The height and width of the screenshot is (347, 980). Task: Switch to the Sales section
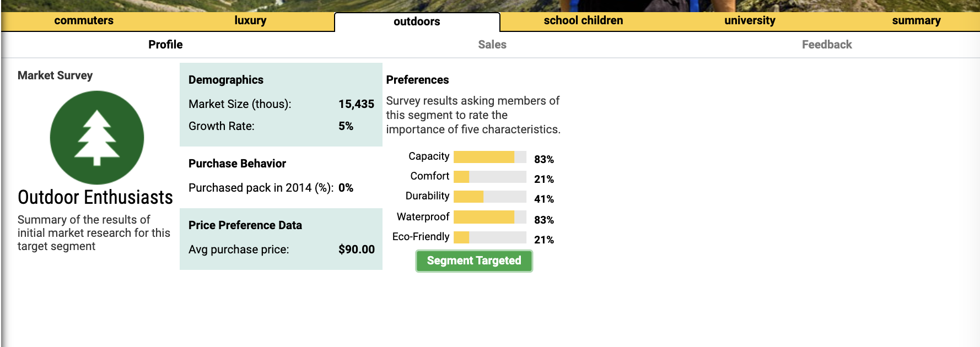pos(492,45)
